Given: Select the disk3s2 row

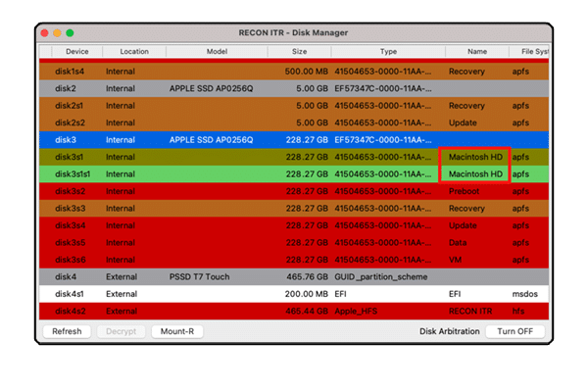Looking at the screenshot, I should [x=294, y=191].
